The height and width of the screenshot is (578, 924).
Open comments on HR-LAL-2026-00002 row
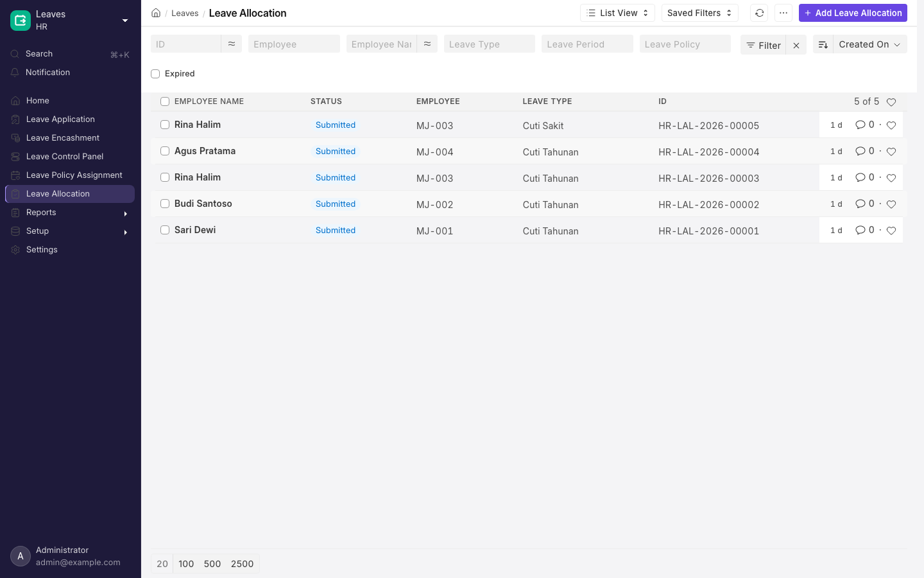coord(864,204)
